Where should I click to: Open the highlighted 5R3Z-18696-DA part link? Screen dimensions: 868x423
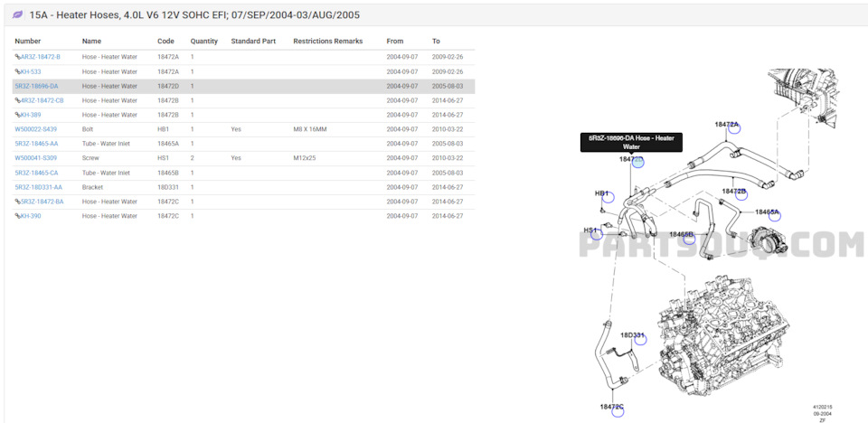pyautogui.click(x=36, y=86)
